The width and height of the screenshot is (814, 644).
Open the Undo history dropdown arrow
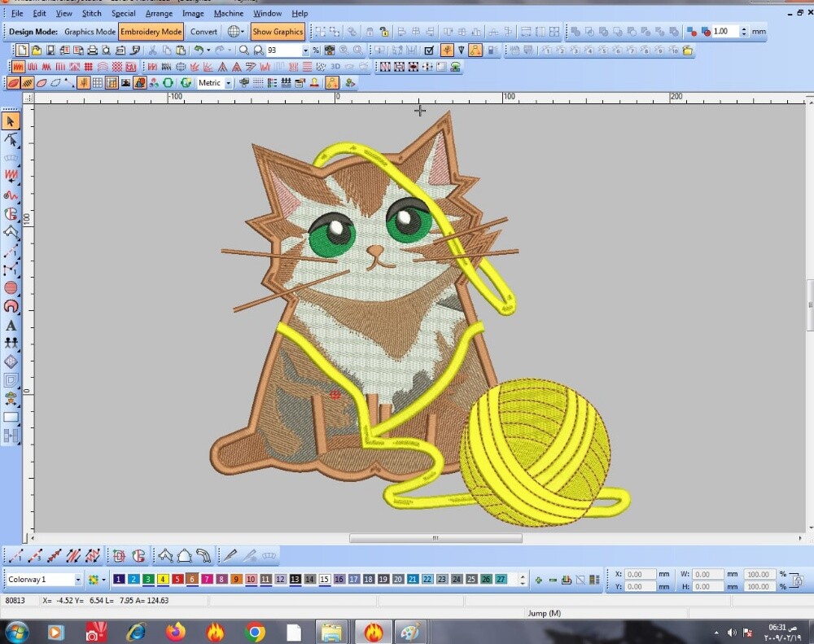coord(208,50)
